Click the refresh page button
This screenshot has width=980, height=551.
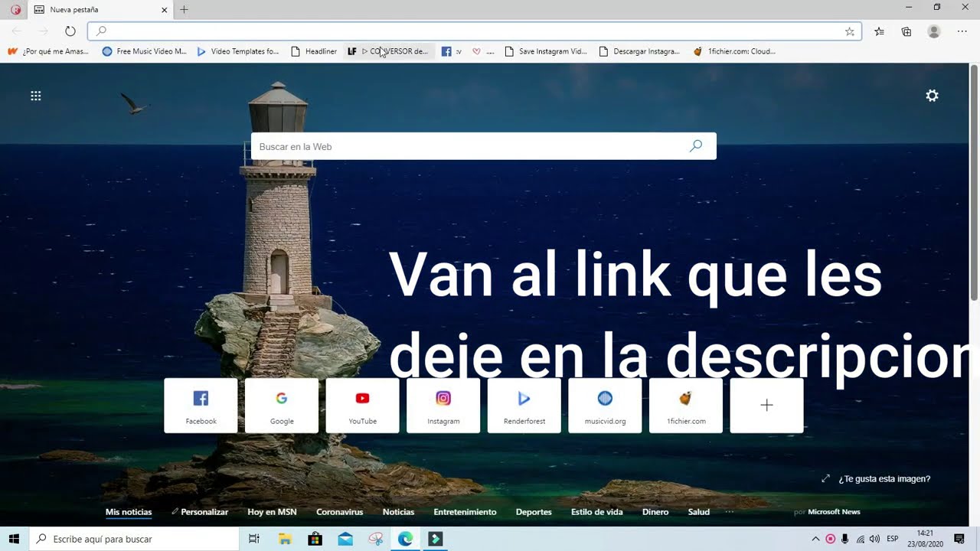[70, 31]
